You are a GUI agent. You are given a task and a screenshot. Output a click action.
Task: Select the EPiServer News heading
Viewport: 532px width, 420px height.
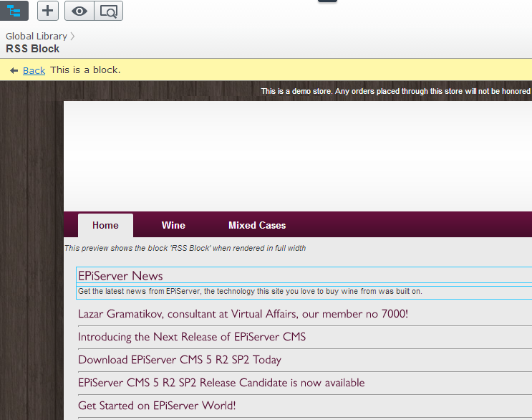click(120, 276)
